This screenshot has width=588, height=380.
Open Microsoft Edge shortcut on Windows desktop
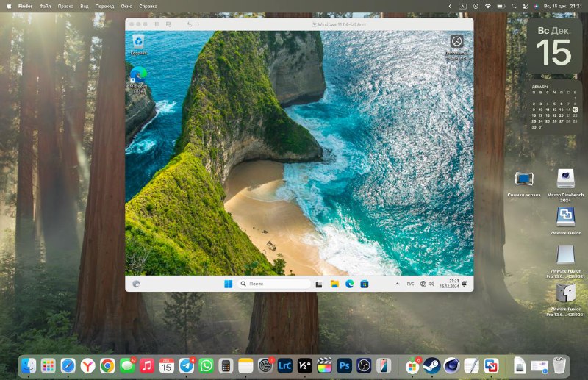[138, 79]
